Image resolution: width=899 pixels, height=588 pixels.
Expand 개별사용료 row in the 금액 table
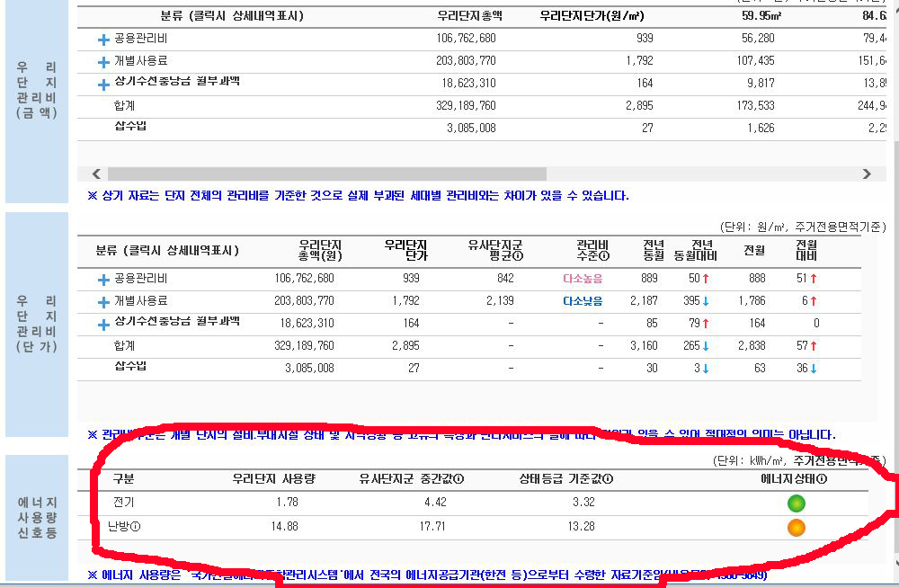pos(104,62)
